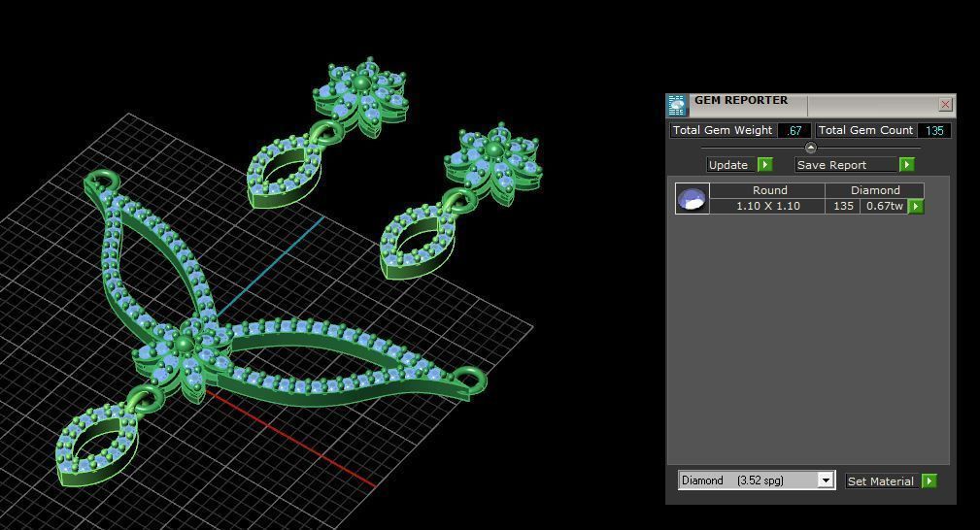Click the Set Material button label
Screen dimensions: 980x530
point(881,481)
